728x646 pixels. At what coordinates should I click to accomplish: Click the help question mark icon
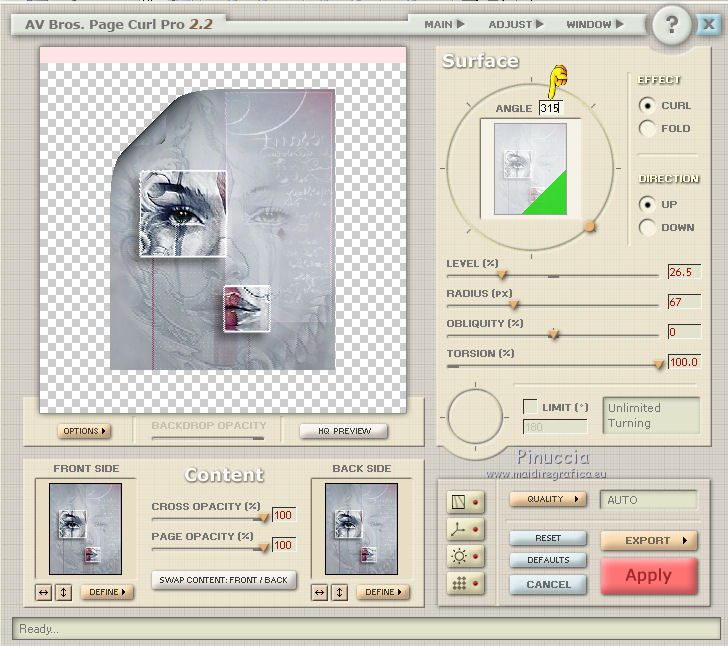[x=672, y=25]
